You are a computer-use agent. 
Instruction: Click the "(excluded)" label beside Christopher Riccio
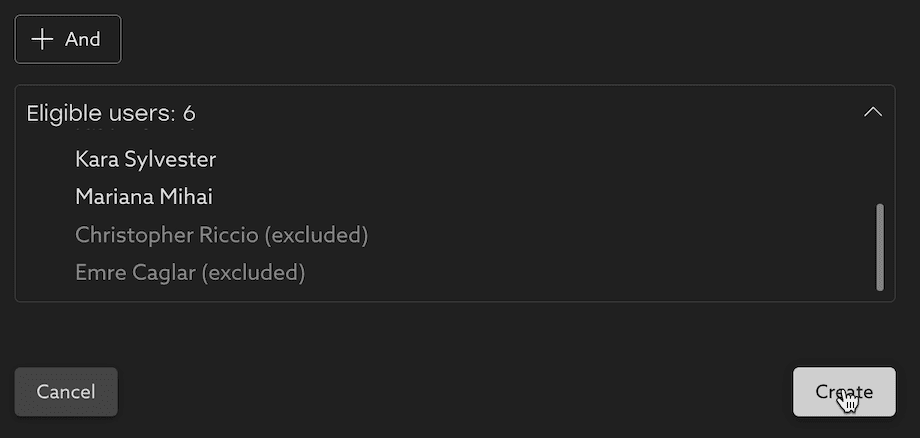[316, 235]
